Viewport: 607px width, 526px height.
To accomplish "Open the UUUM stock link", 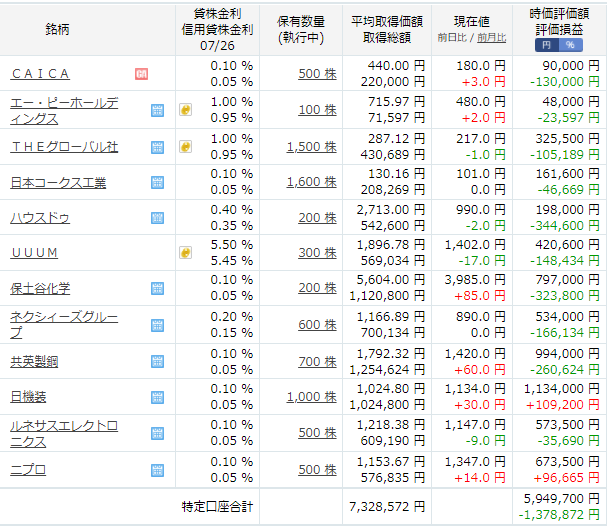I will tap(34, 253).
